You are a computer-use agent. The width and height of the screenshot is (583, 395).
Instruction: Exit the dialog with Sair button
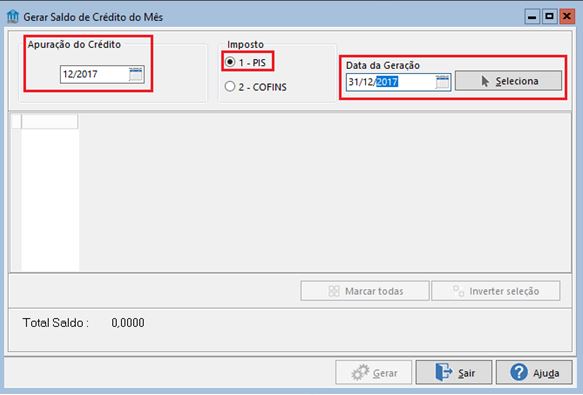[454, 372]
